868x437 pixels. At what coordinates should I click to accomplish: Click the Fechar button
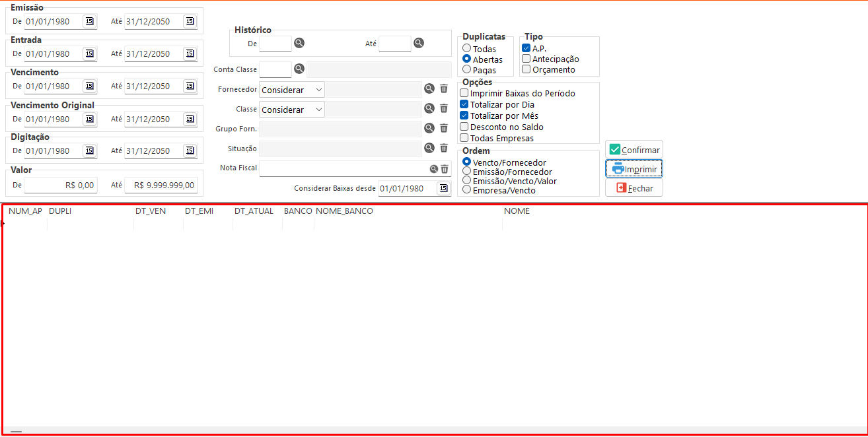coord(634,188)
